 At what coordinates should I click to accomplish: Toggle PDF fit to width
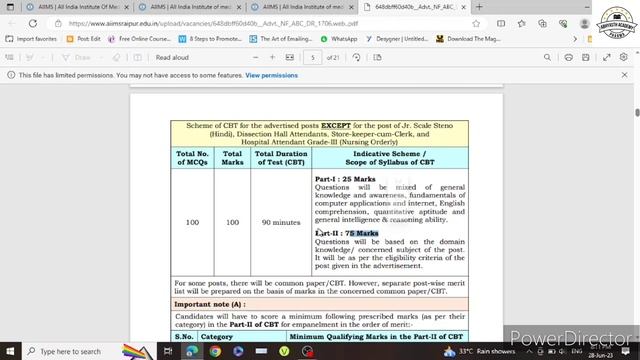(x=290, y=58)
